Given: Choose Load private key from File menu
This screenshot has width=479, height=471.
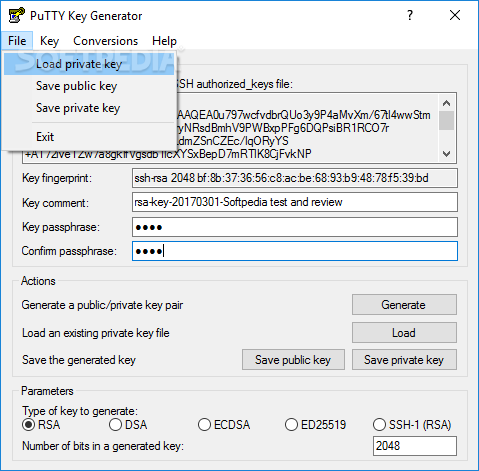Looking at the screenshot, I should [x=89, y=64].
